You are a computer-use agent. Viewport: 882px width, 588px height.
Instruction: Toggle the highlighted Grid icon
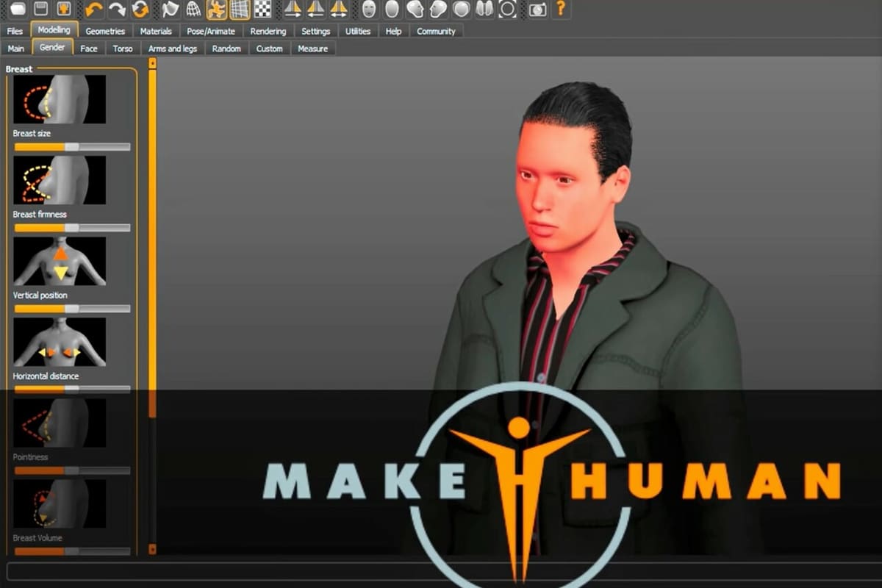[x=240, y=9]
